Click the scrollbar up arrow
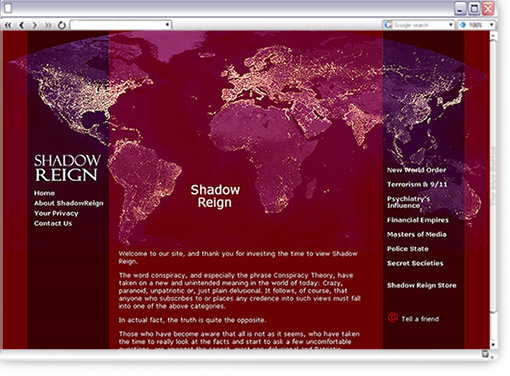Viewport: 510px width, 376px height. tap(494, 35)
